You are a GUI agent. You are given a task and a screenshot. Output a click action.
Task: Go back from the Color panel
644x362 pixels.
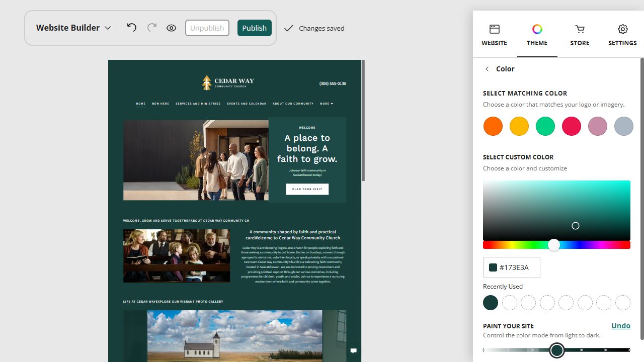(487, 69)
